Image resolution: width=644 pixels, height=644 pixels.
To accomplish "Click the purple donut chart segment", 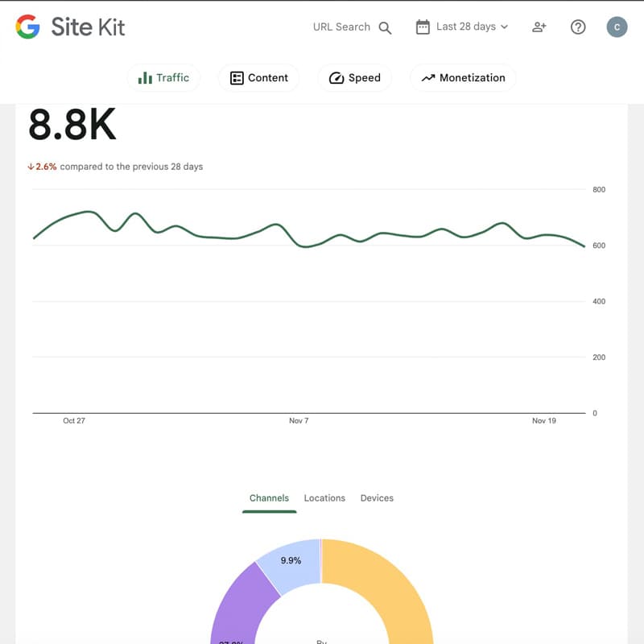I will [x=235, y=604].
